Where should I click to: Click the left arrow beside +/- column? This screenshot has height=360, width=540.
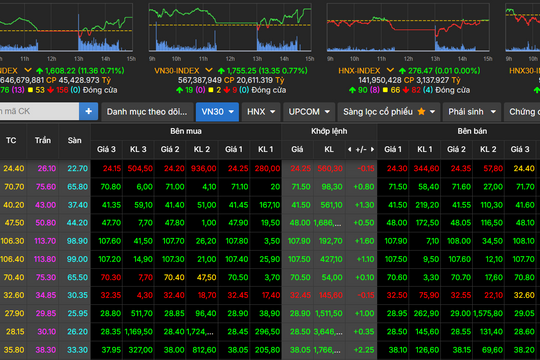[350, 150]
